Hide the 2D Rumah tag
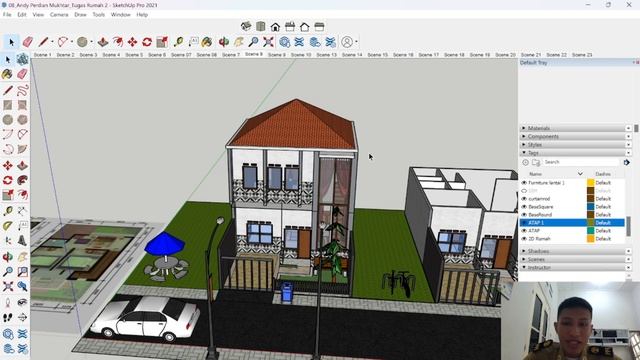This screenshot has height=360, width=640. click(x=524, y=239)
